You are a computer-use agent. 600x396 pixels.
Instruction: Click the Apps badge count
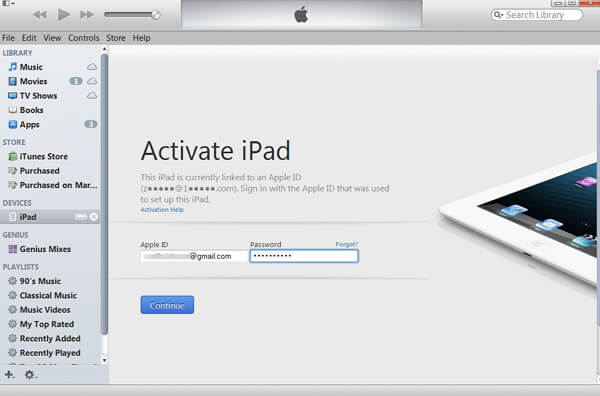coord(91,124)
